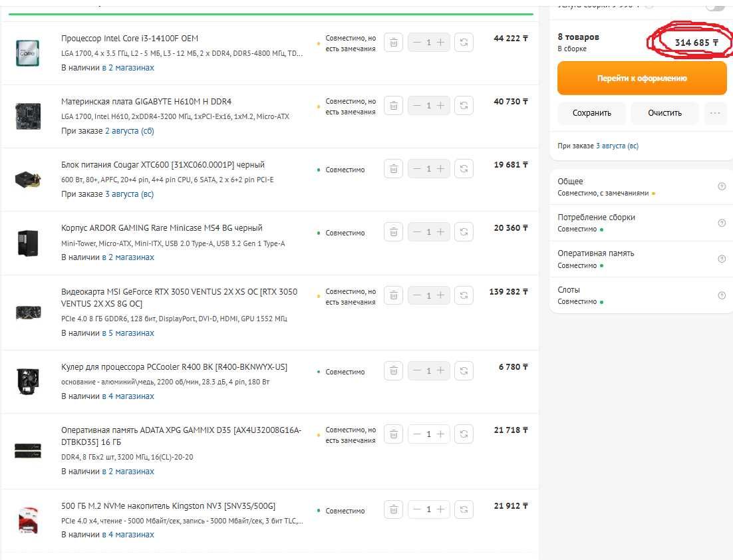
Task: Increase quantity of Intel Core i3 processor
Action: (440, 43)
